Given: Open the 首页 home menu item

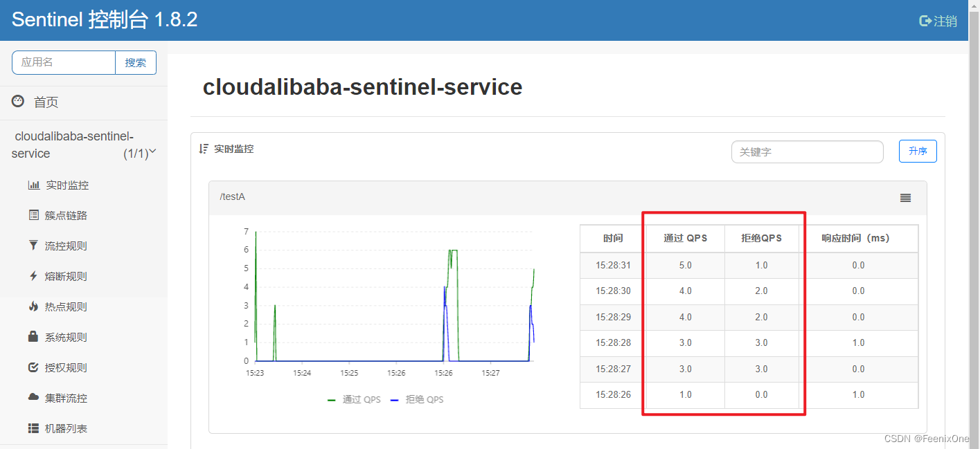Looking at the screenshot, I should (x=46, y=102).
